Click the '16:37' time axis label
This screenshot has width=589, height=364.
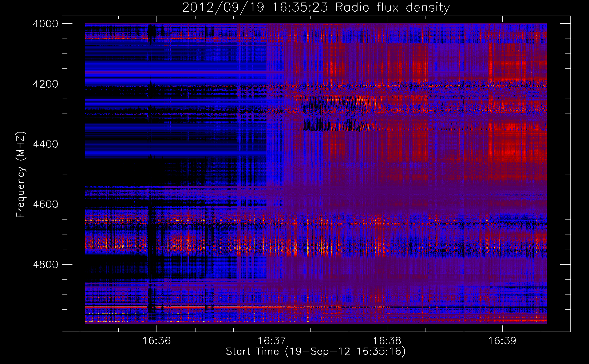point(272,341)
